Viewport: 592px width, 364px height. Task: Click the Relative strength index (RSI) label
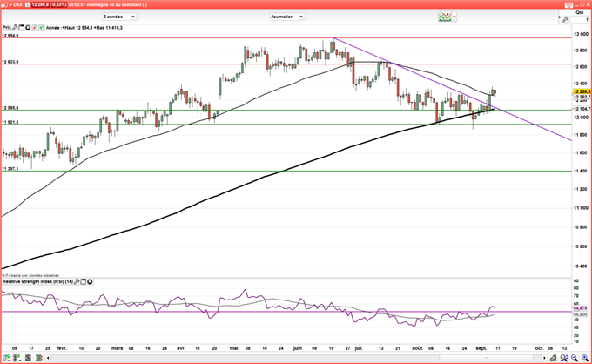tap(37, 281)
